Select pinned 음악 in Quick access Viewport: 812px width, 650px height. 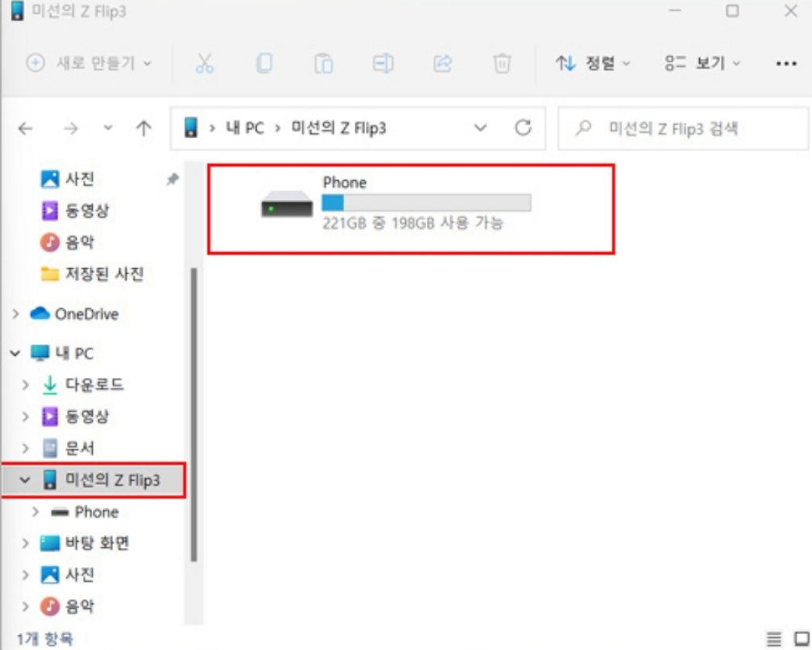[x=67, y=242]
